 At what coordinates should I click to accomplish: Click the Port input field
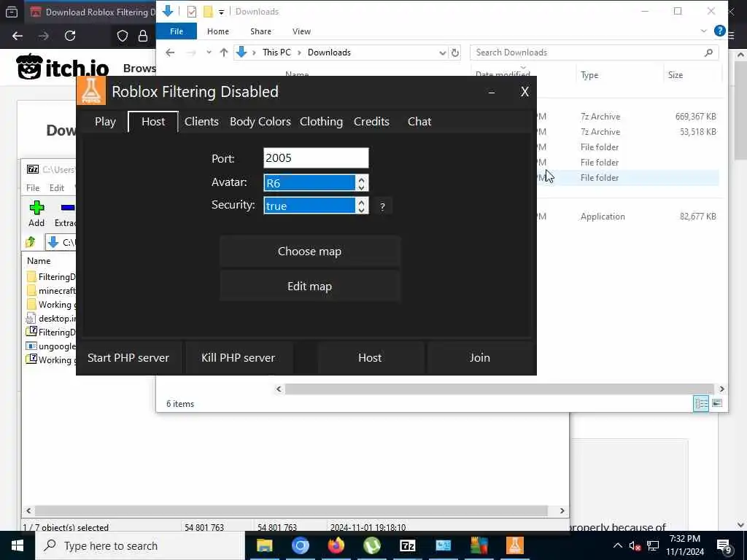point(316,158)
